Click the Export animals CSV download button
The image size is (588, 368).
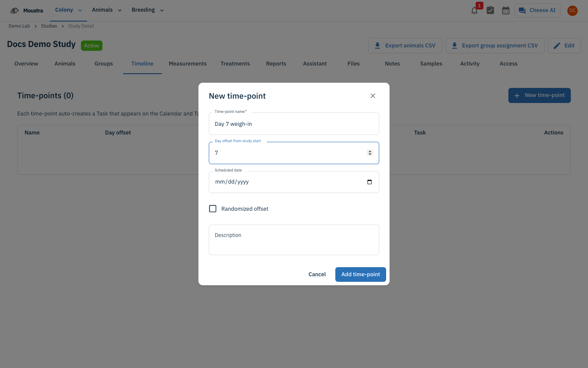click(405, 46)
